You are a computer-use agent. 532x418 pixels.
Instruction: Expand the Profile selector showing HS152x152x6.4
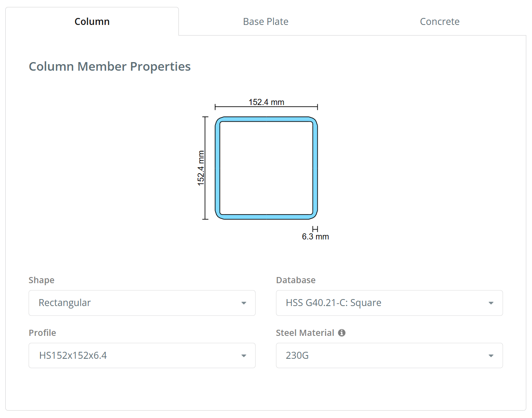point(142,355)
